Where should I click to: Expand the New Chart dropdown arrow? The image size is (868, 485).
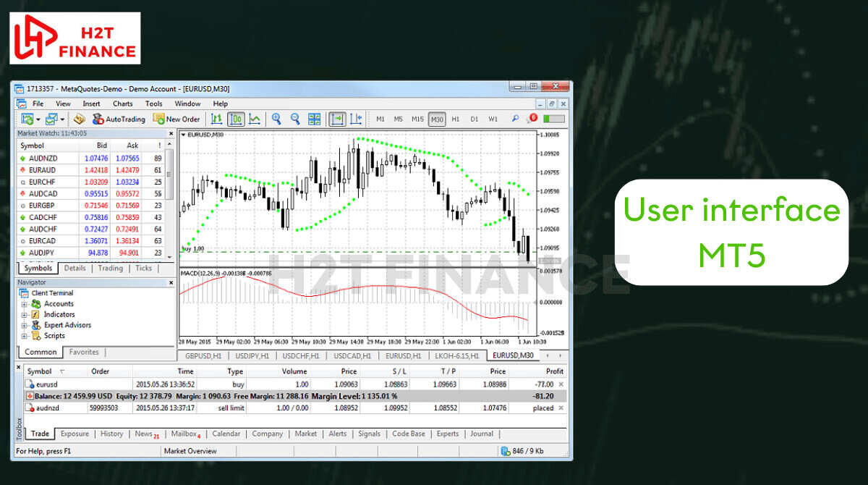click(x=37, y=119)
